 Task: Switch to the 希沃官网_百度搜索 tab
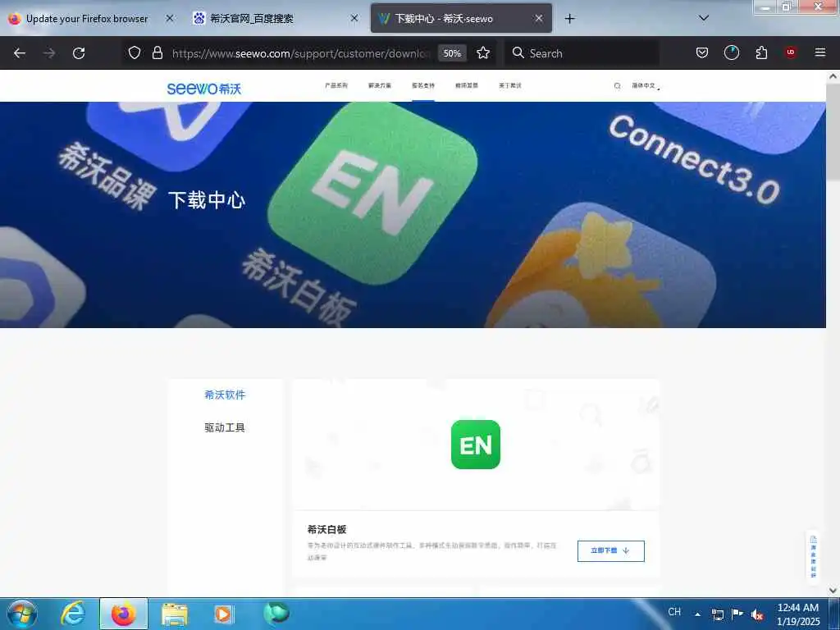[252, 18]
